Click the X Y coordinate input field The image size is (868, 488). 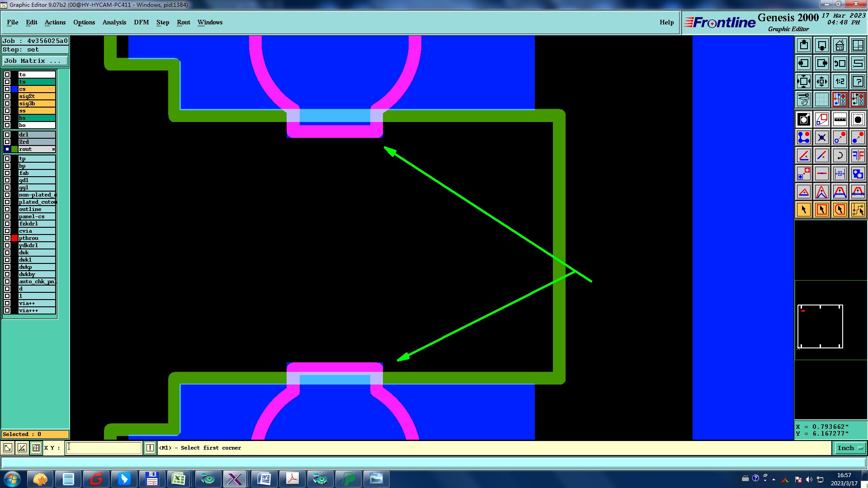pyautogui.click(x=104, y=448)
